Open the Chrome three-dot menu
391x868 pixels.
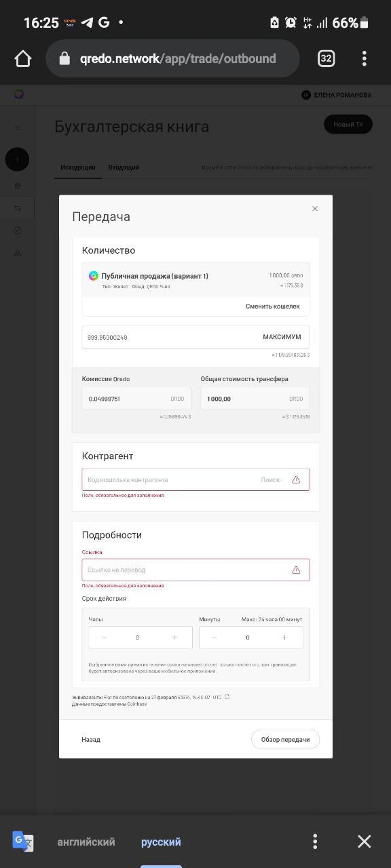tap(365, 58)
